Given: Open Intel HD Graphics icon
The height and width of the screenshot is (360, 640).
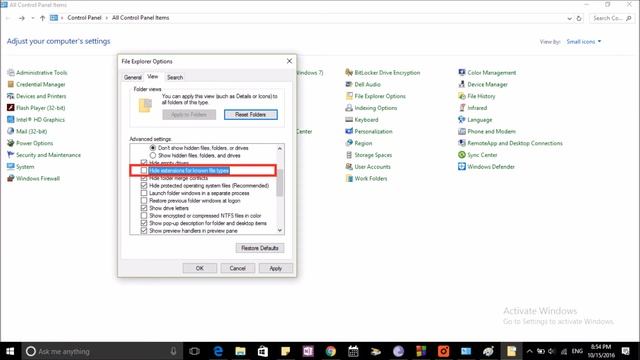Looking at the screenshot, I should 11,120.
